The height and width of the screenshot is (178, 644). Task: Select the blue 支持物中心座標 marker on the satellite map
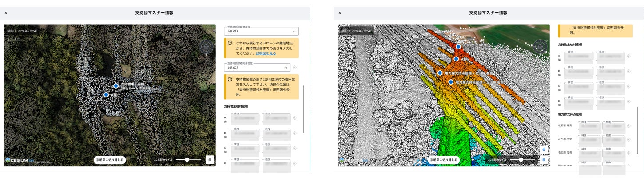(x=116, y=85)
